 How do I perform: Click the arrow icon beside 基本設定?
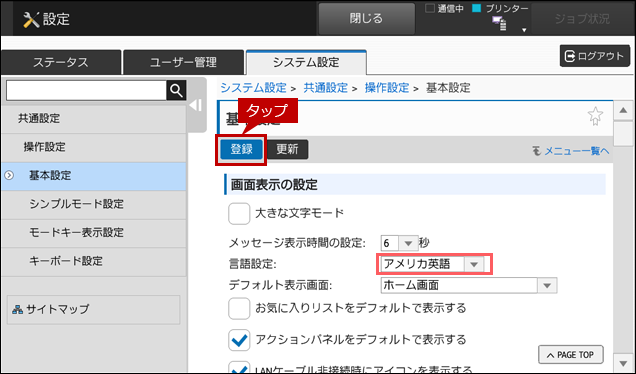coord(9,175)
